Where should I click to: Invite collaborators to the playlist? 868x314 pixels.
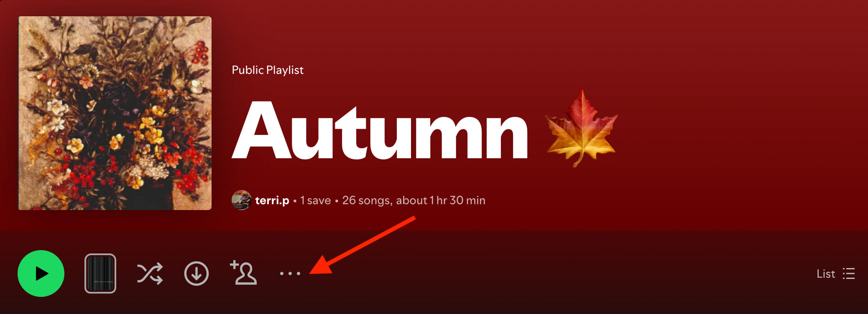243,273
